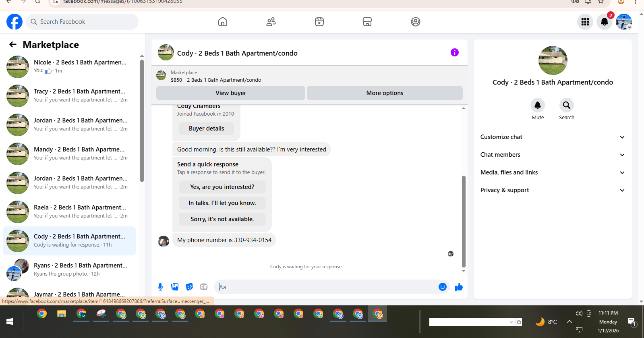The image size is (644, 338).
Task: Open Tracy conversation in Marketplace list
Action: (69, 95)
